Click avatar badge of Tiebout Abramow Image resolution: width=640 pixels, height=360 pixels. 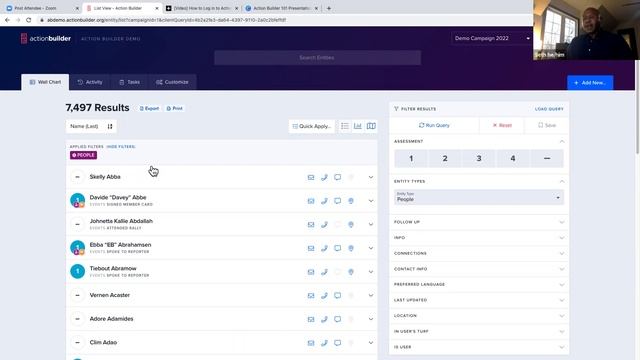click(x=78, y=271)
